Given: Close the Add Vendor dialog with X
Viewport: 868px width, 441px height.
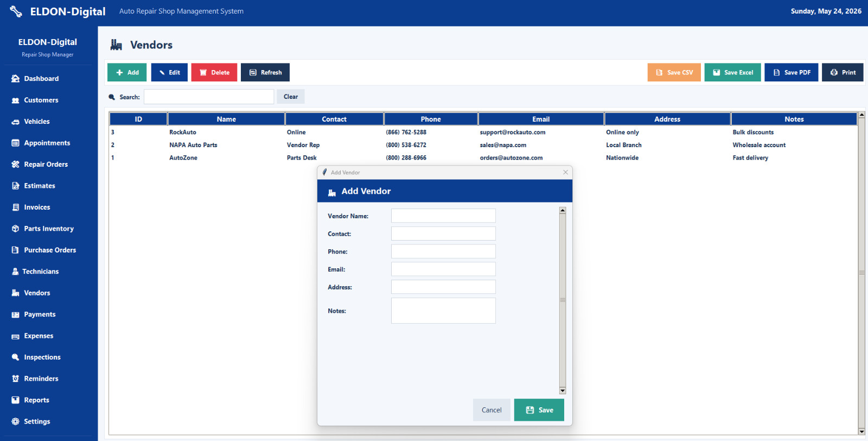Looking at the screenshot, I should click(565, 172).
